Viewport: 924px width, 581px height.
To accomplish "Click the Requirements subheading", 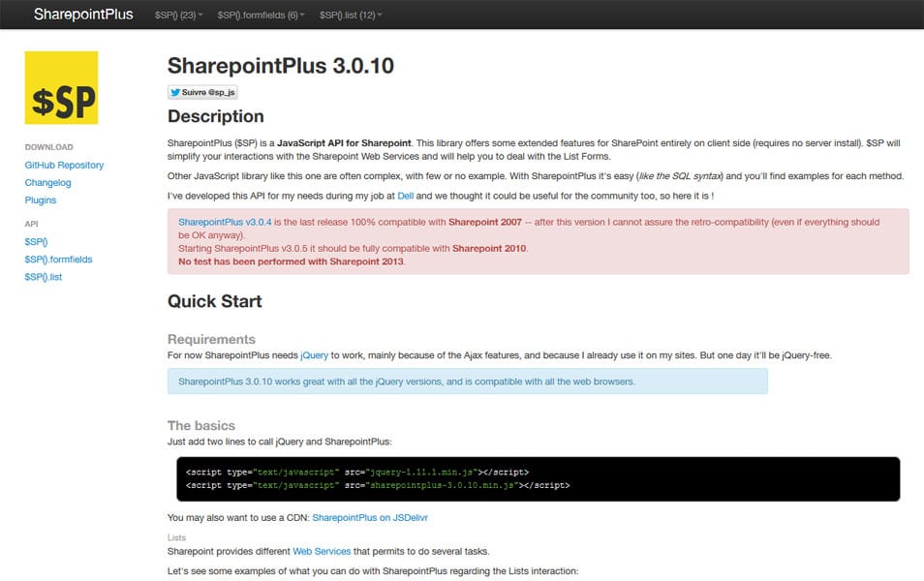I will pyautogui.click(x=211, y=339).
